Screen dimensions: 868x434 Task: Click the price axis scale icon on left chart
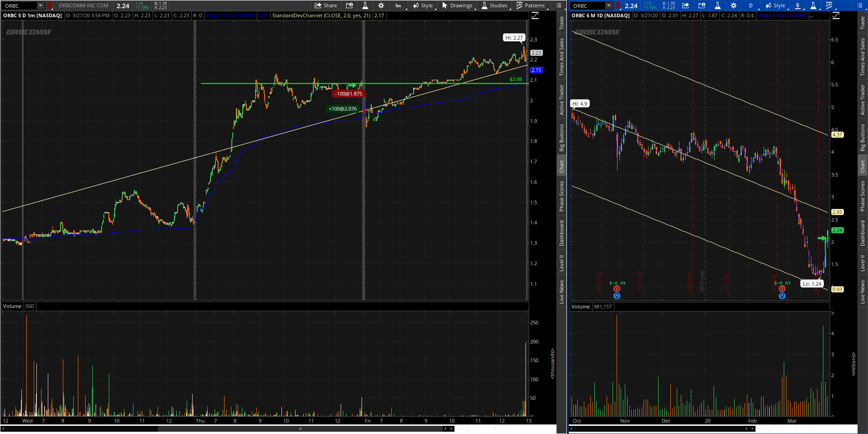535,15
